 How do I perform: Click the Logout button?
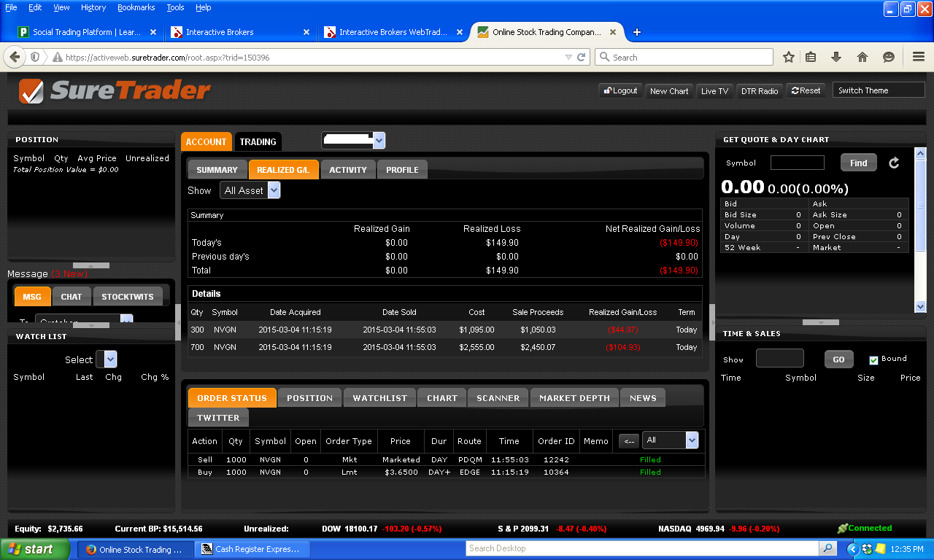620,90
